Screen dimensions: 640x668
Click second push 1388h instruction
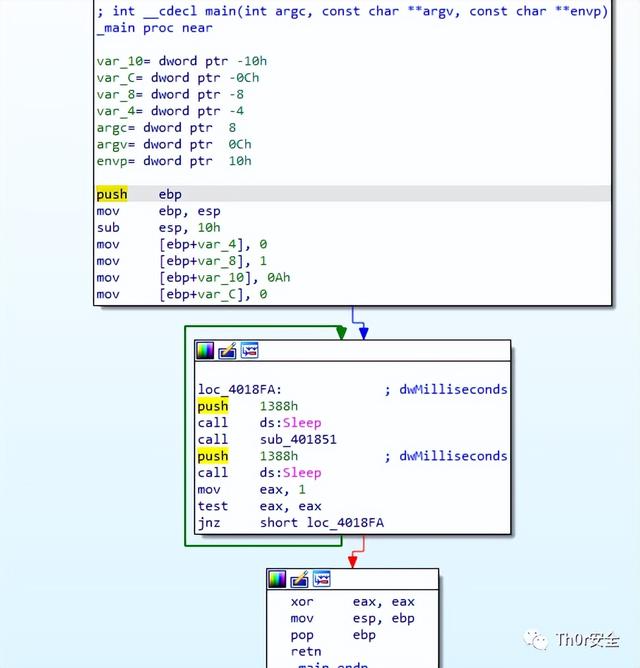click(248, 456)
